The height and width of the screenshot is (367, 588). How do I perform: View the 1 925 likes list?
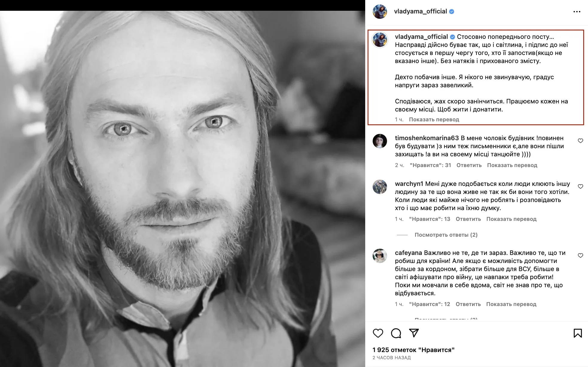pyautogui.click(x=413, y=350)
